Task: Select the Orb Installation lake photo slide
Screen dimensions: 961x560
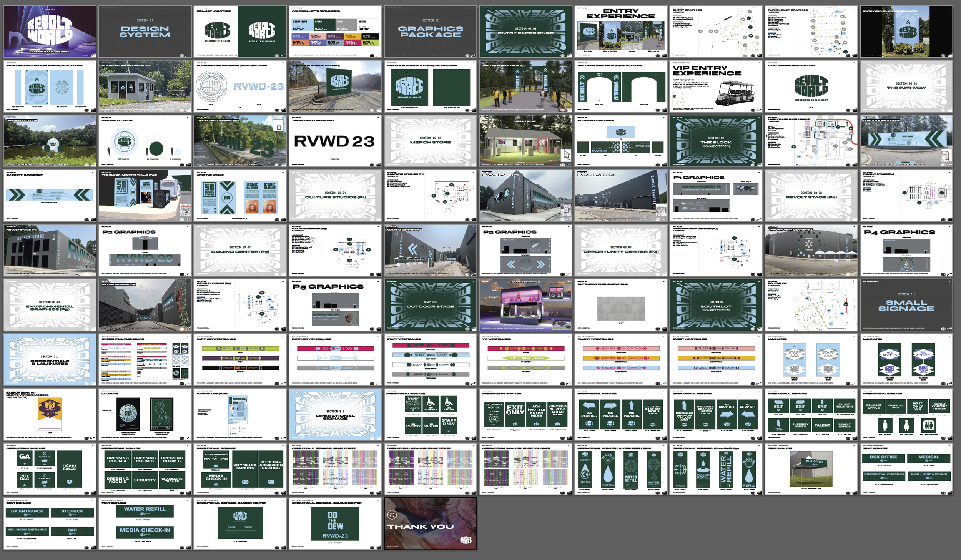Action: pyautogui.click(x=50, y=141)
